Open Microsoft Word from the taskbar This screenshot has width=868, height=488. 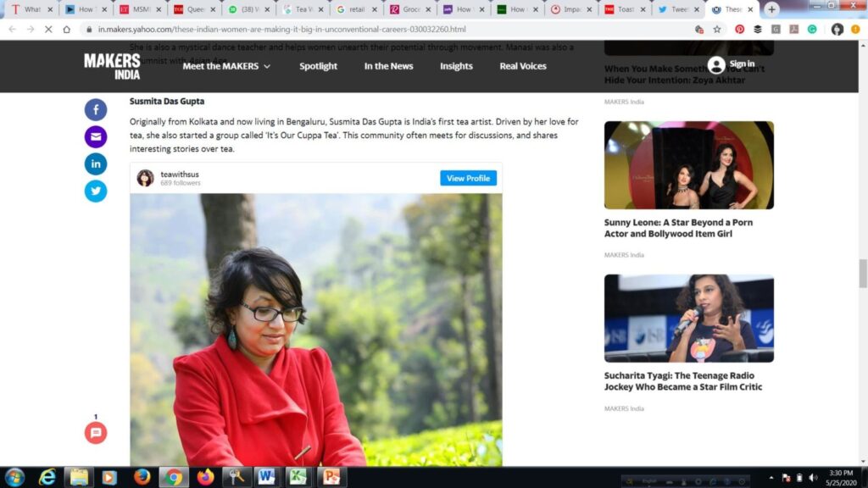tap(266, 477)
